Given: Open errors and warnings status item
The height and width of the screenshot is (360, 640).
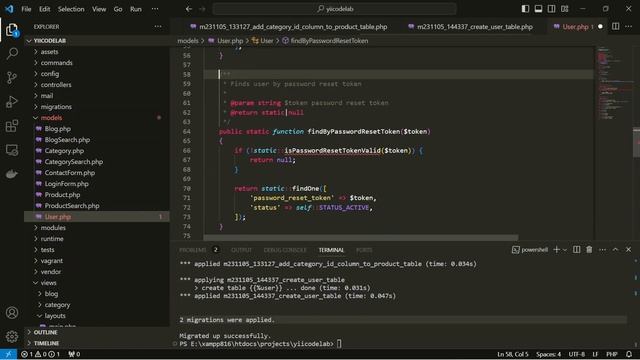Looking at the screenshot, I should pos(40,354).
